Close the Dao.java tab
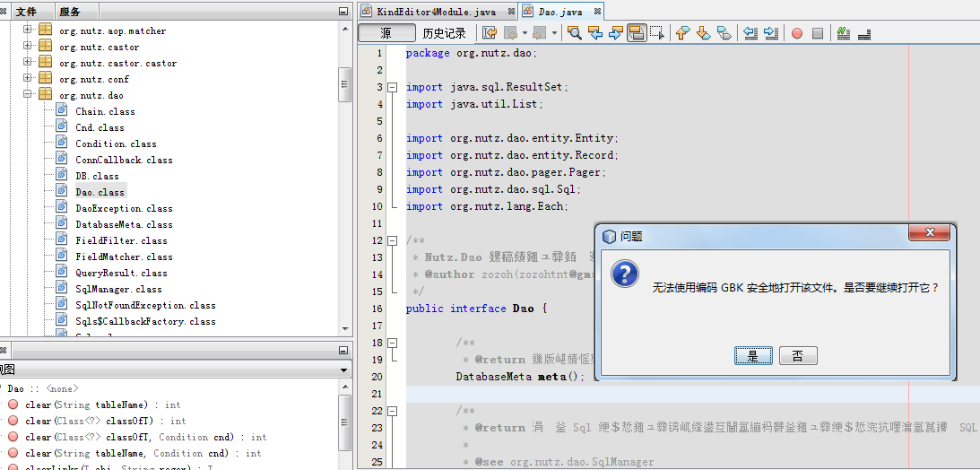The width and height of the screenshot is (980, 470). (x=597, y=12)
